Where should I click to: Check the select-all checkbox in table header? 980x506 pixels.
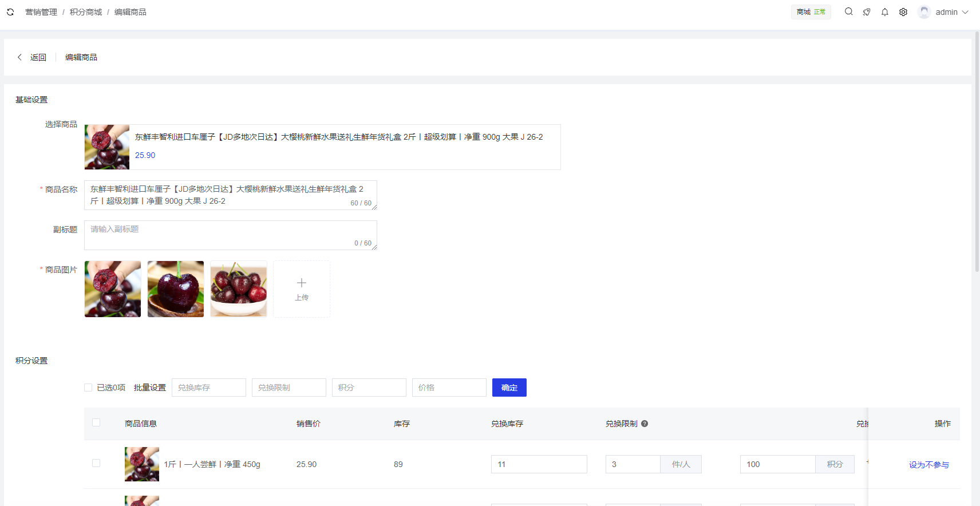coord(96,422)
